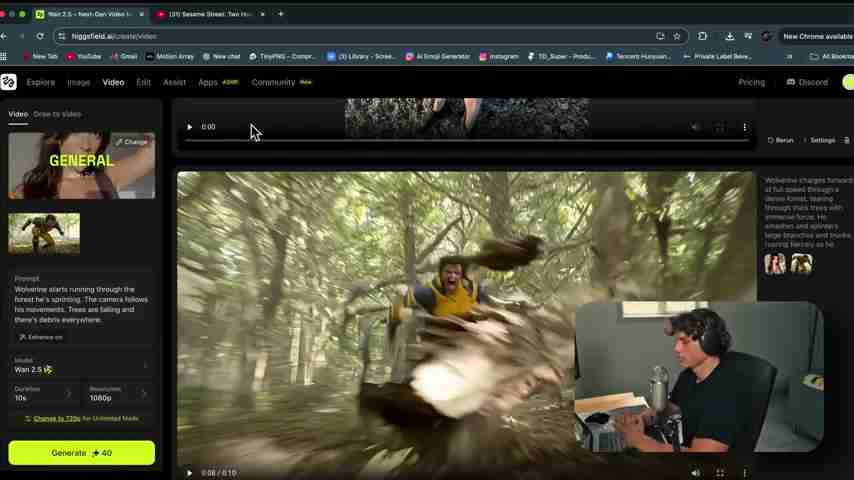Select the GENERAL preset card image

coord(82,165)
